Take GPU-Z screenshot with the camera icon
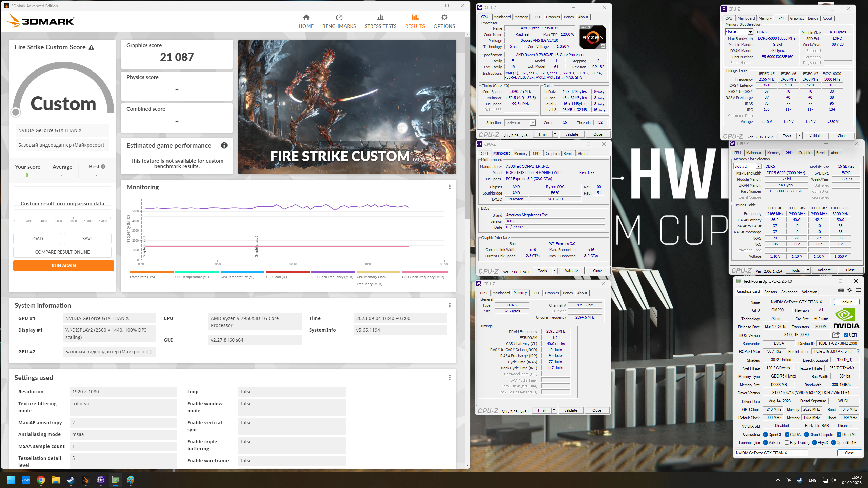 pos(841,290)
